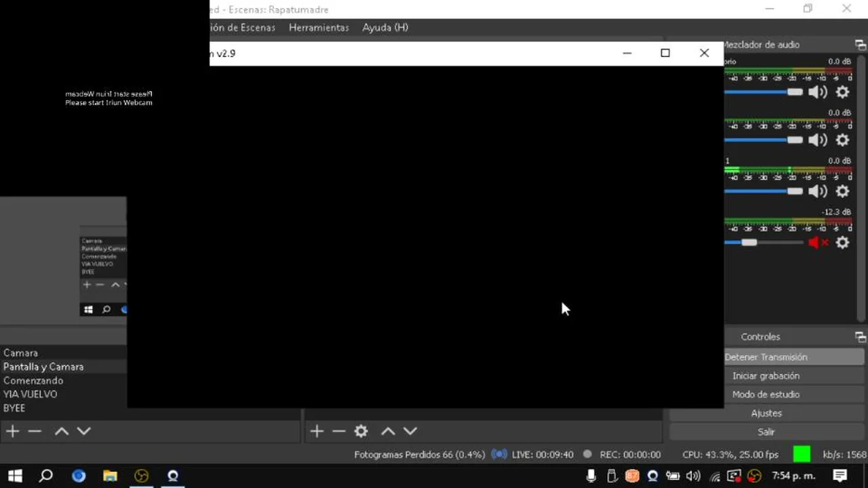
Task: Enable Modo de estudio
Action: coord(766,394)
